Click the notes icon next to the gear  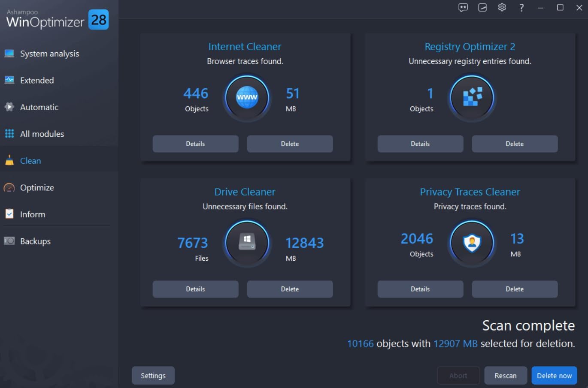(482, 7)
